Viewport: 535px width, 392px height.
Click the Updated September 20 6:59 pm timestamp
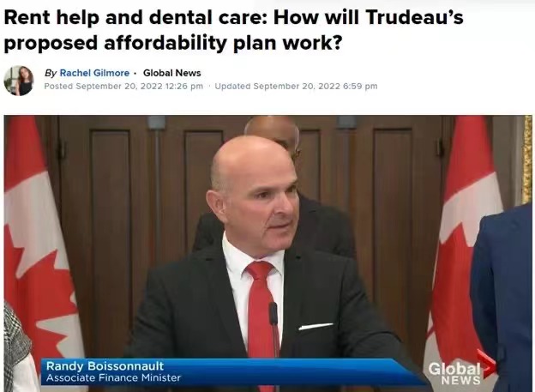296,86
